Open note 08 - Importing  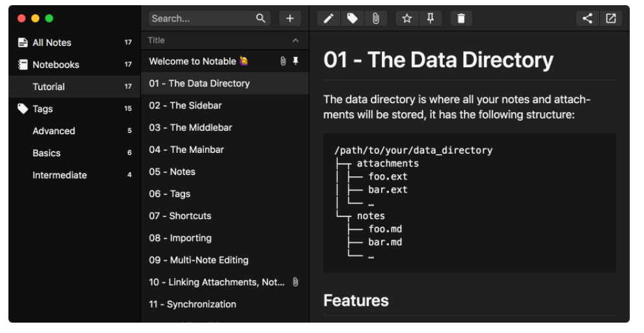[225, 238]
